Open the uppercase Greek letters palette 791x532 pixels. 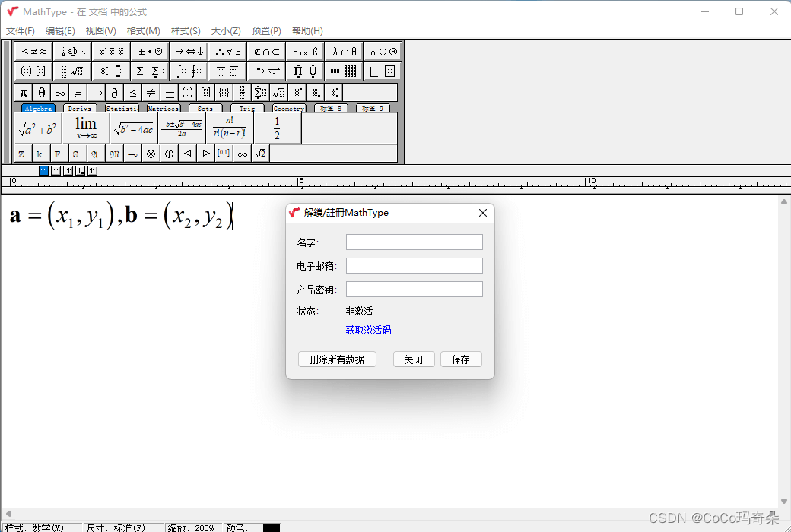coord(383,52)
